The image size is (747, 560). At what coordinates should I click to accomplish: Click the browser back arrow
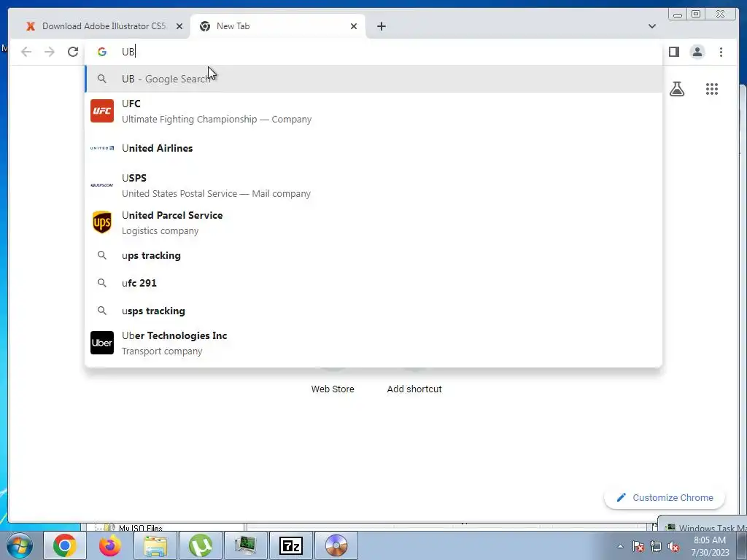point(26,52)
